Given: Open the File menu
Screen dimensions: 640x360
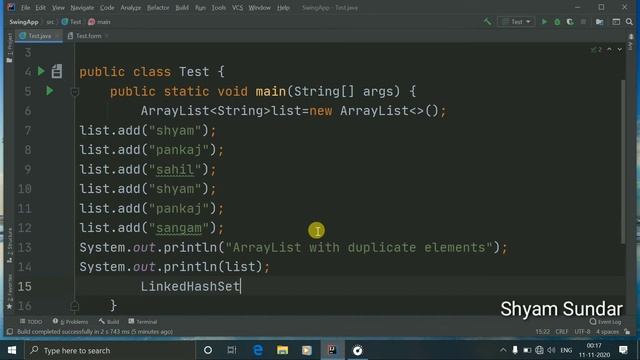Looking at the screenshot, I should tap(25, 7).
